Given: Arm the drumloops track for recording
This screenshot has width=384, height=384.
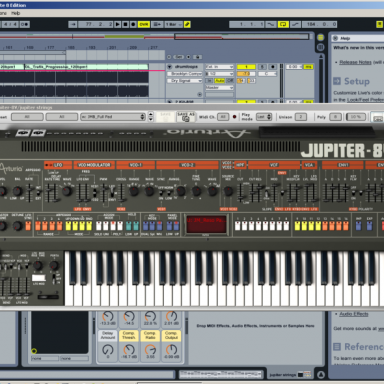Looking at the screenshot, I should (x=273, y=67).
